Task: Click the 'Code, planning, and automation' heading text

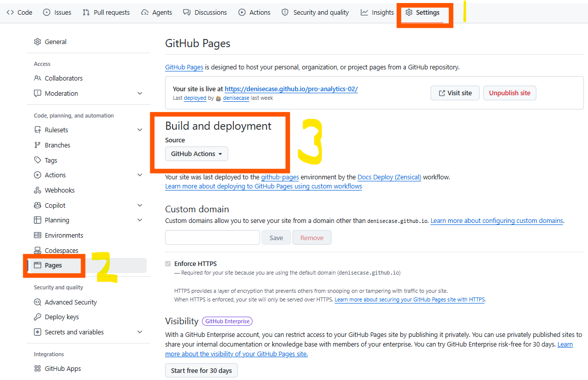Action: pos(74,116)
